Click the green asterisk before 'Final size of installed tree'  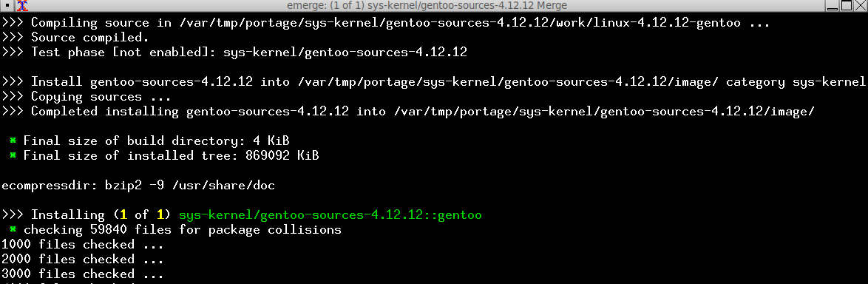click(13, 156)
